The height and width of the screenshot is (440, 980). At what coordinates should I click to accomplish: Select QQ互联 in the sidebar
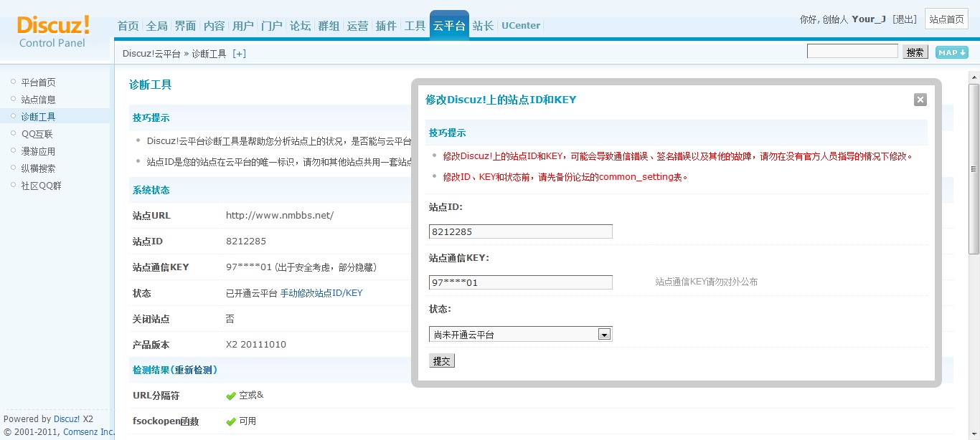[x=37, y=134]
